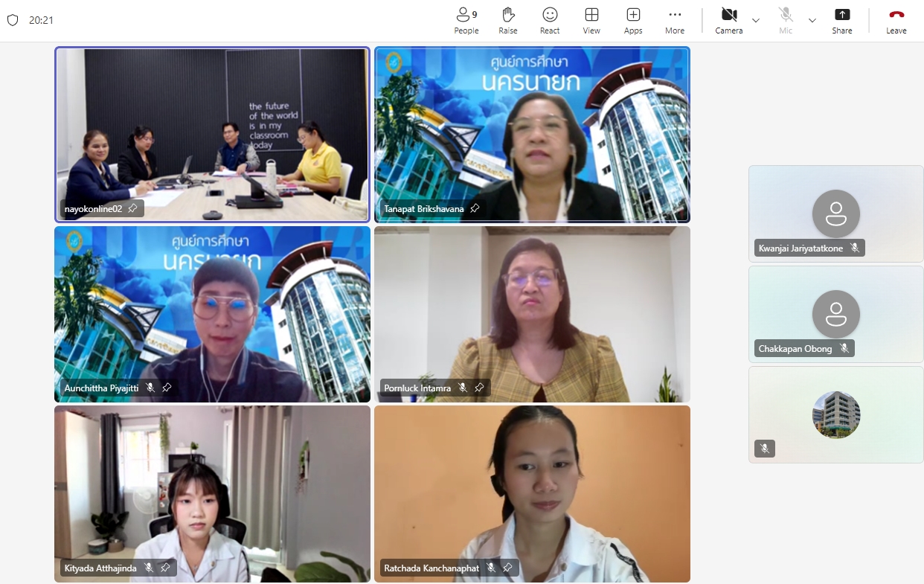Open the People participants panel
Image resolution: width=924 pixels, height=584 pixels.
click(x=466, y=20)
